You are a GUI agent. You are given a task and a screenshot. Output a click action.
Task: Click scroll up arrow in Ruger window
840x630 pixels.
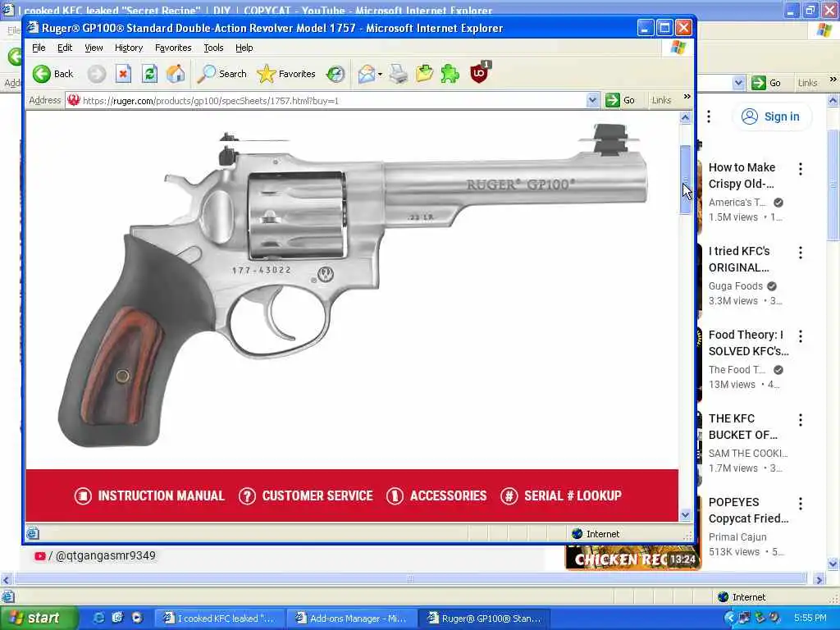(685, 118)
